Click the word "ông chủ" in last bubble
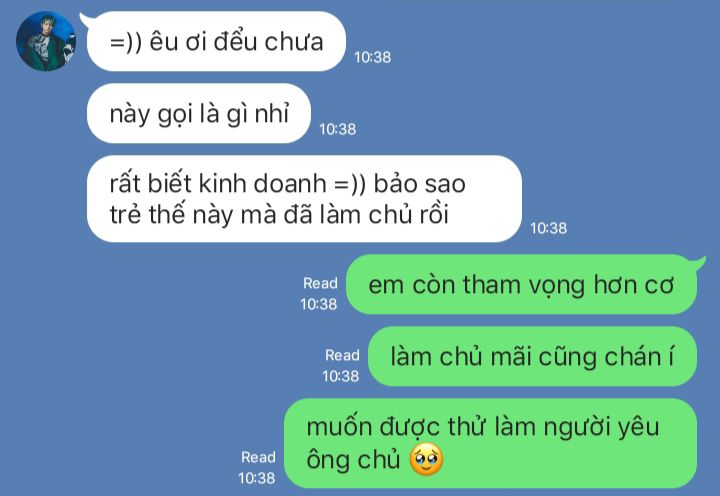The image size is (720, 496). 354,460
